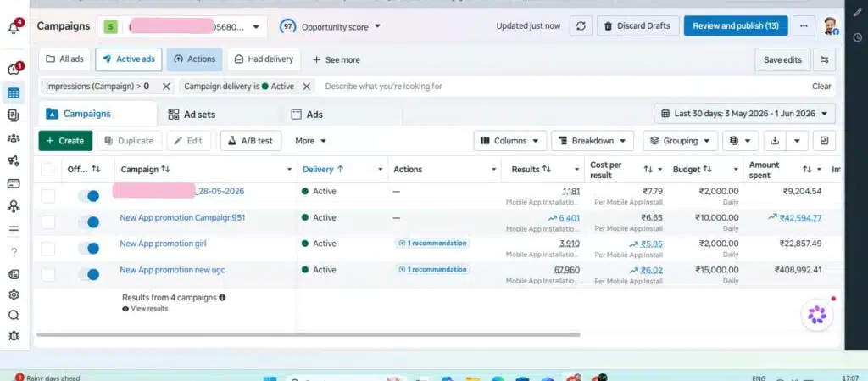Open the Billing card icon in sidebar

tap(14, 183)
